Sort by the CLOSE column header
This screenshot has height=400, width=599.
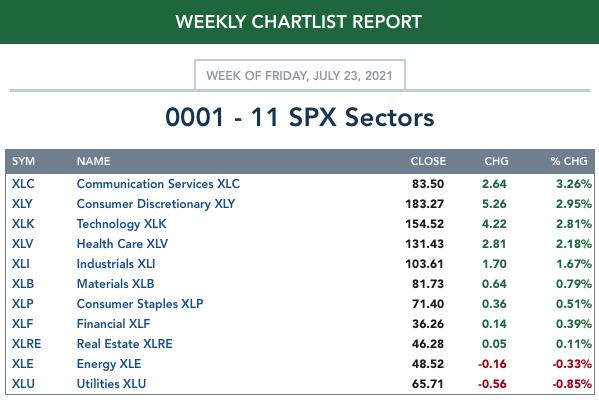[x=428, y=161]
